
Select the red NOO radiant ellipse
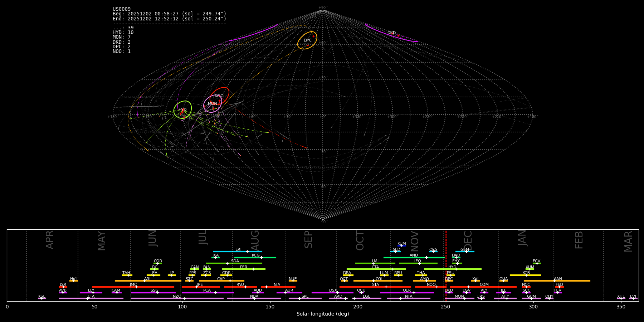coord(219,96)
